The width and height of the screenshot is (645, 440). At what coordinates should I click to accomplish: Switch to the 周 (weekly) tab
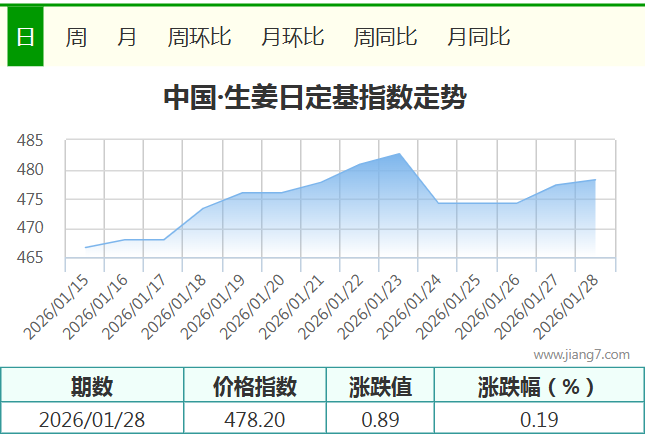pyautogui.click(x=76, y=37)
